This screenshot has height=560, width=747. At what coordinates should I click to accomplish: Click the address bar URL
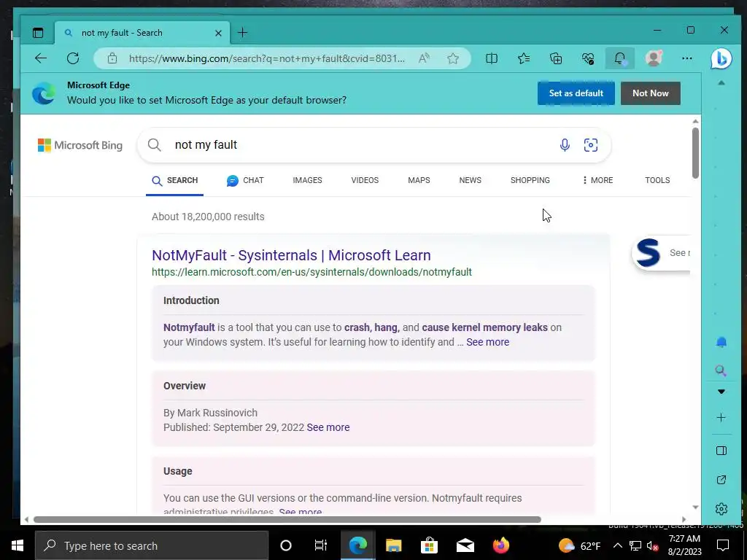[x=267, y=58]
